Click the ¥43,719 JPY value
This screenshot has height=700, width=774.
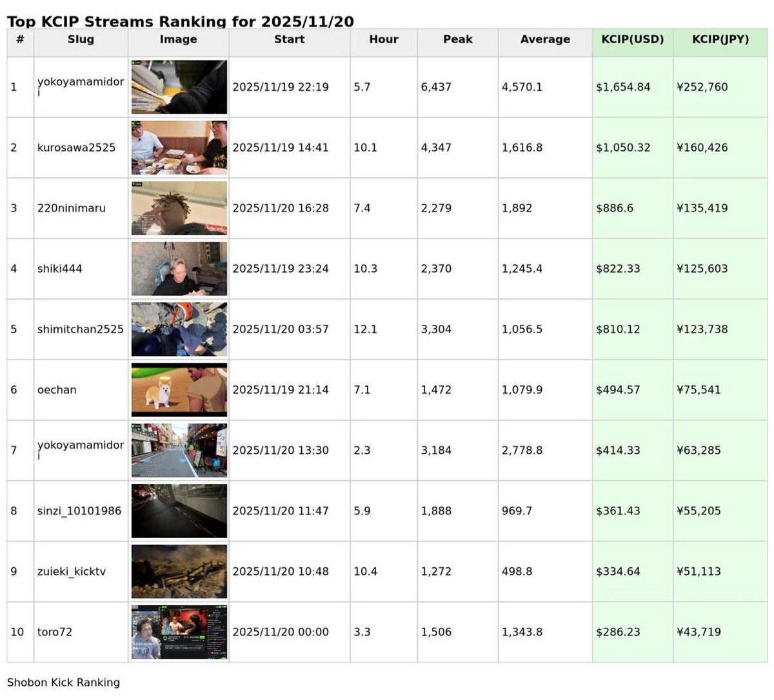(699, 632)
